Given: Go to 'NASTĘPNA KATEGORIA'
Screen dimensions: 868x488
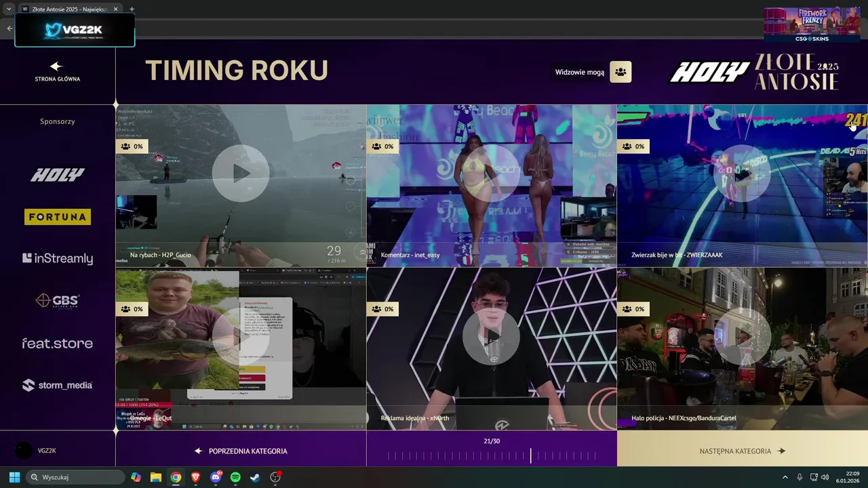Looking at the screenshot, I should point(742,451).
